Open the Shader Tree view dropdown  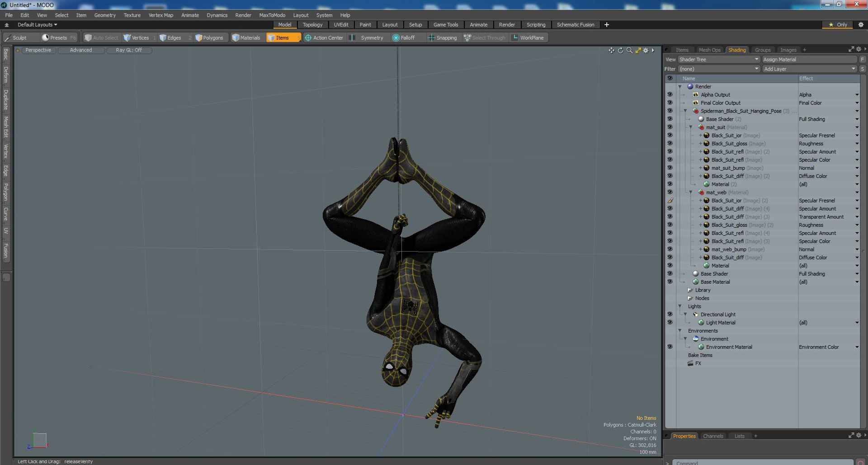(x=718, y=59)
